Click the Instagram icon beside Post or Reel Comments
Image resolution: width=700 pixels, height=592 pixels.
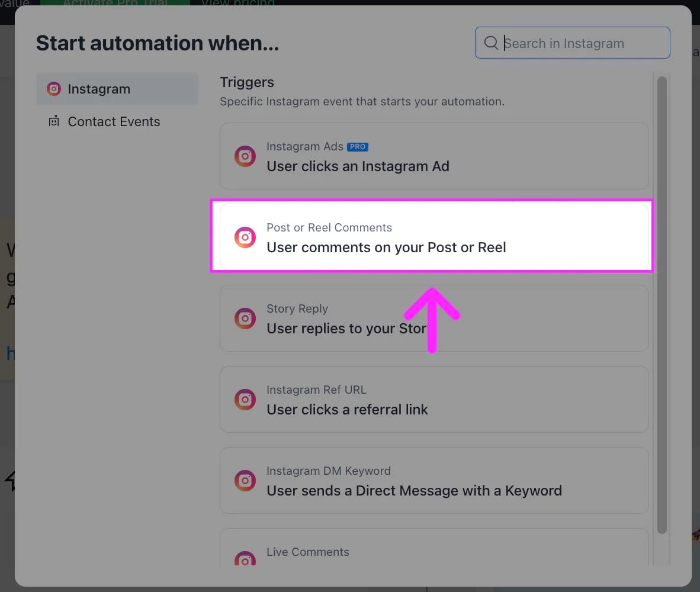click(245, 237)
